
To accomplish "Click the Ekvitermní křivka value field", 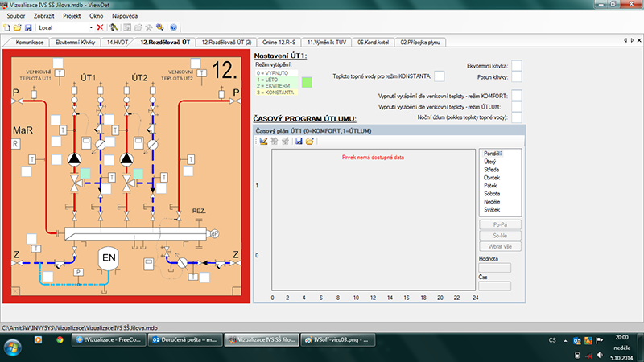I will 517,65.
